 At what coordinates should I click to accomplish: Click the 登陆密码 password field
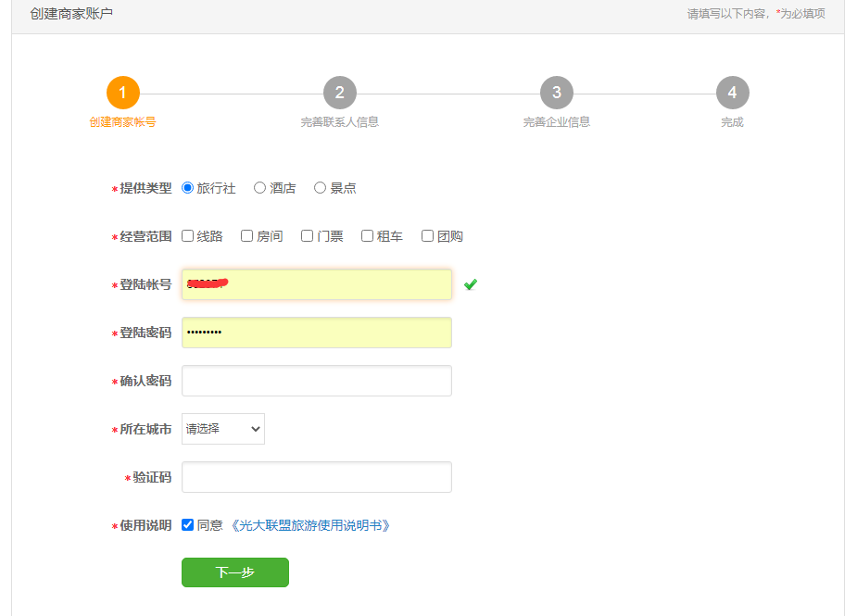tap(316, 333)
